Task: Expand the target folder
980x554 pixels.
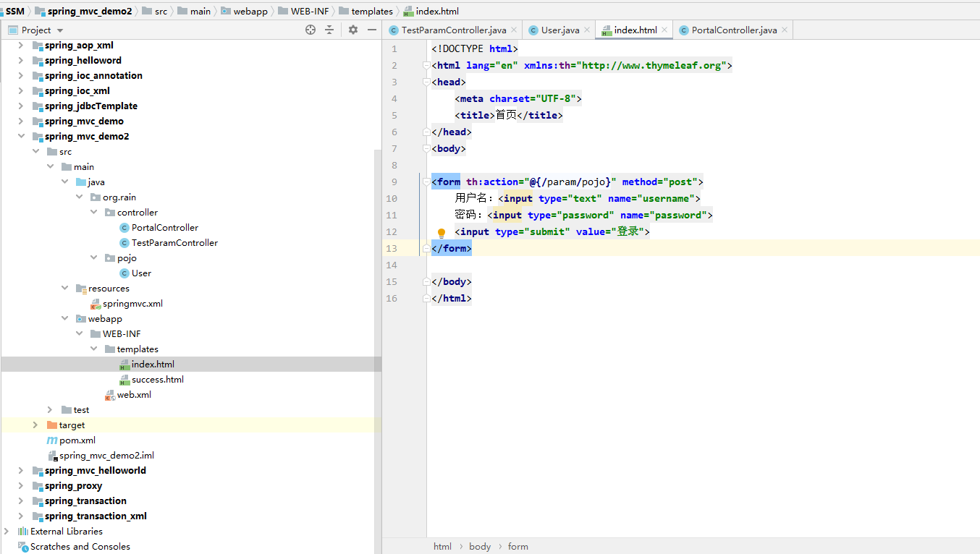Action: tap(35, 425)
